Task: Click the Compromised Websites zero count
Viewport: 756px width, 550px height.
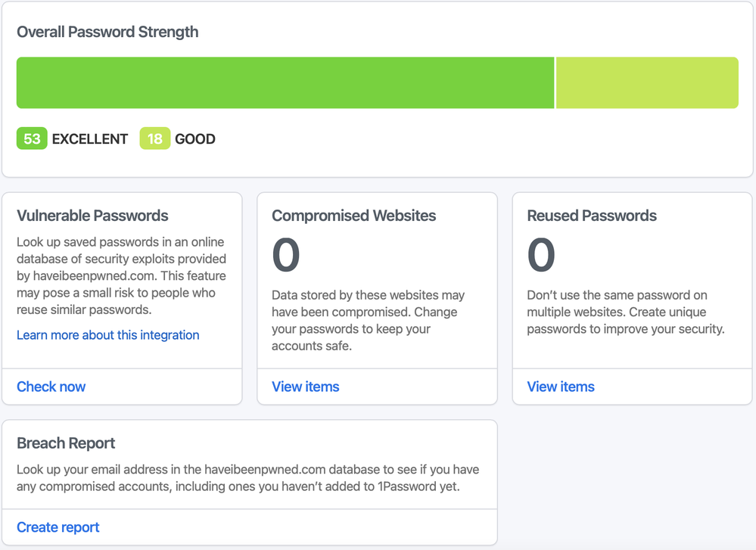Action: (286, 255)
